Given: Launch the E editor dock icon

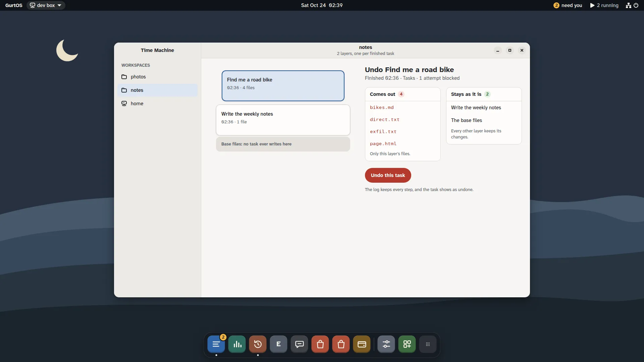Looking at the screenshot, I should coord(278,344).
